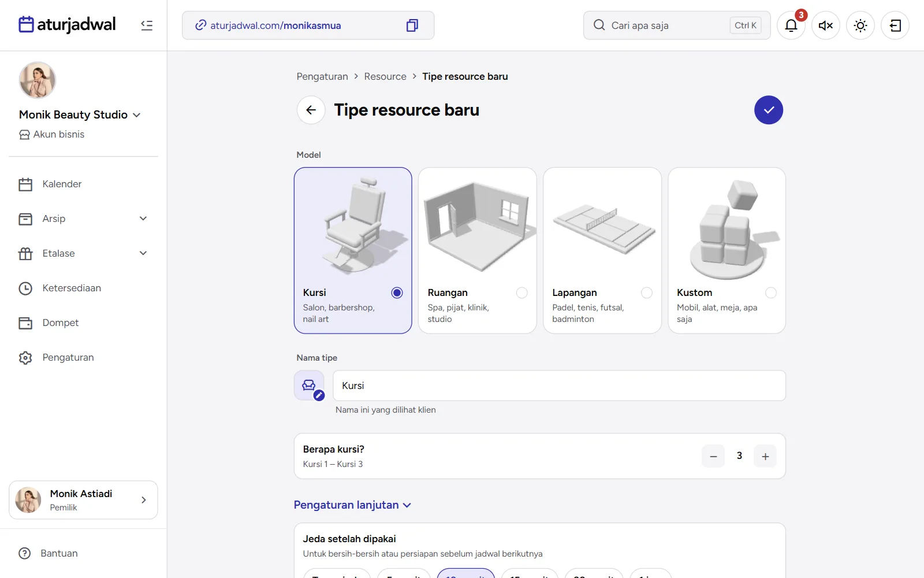Collapse the sidebar with the toggle icon
Viewport: 924px width, 578px height.
(147, 25)
